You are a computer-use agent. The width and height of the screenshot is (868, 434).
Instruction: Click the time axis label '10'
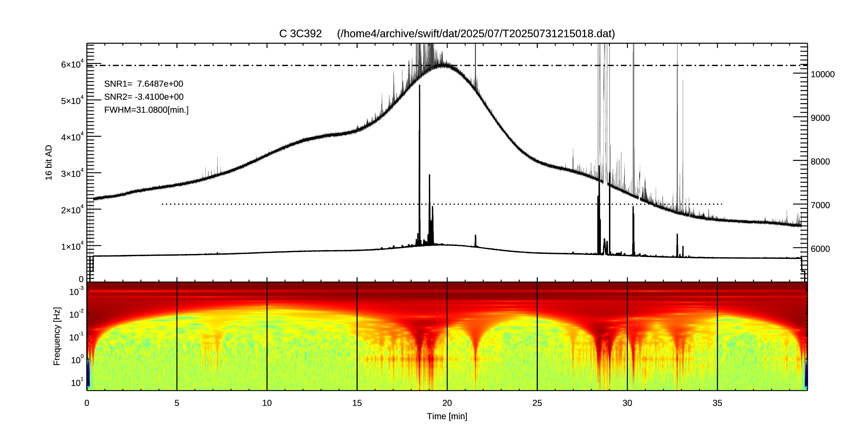[267, 403]
